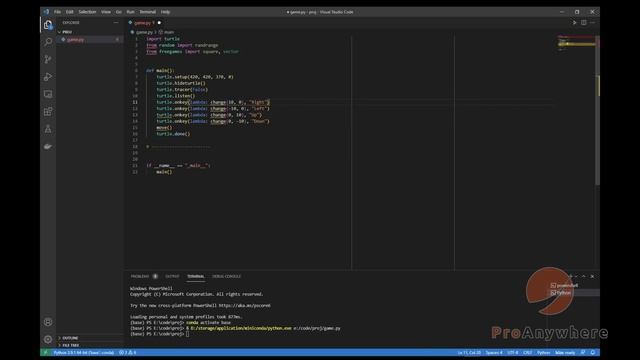Click the 'import turtle' code line
The image size is (640, 360).
point(163,39)
